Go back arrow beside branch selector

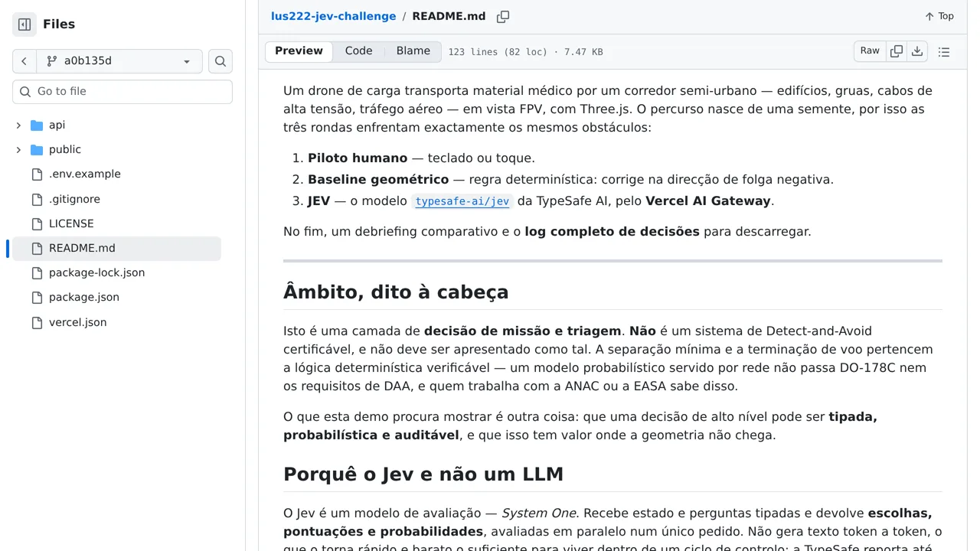pos(24,61)
